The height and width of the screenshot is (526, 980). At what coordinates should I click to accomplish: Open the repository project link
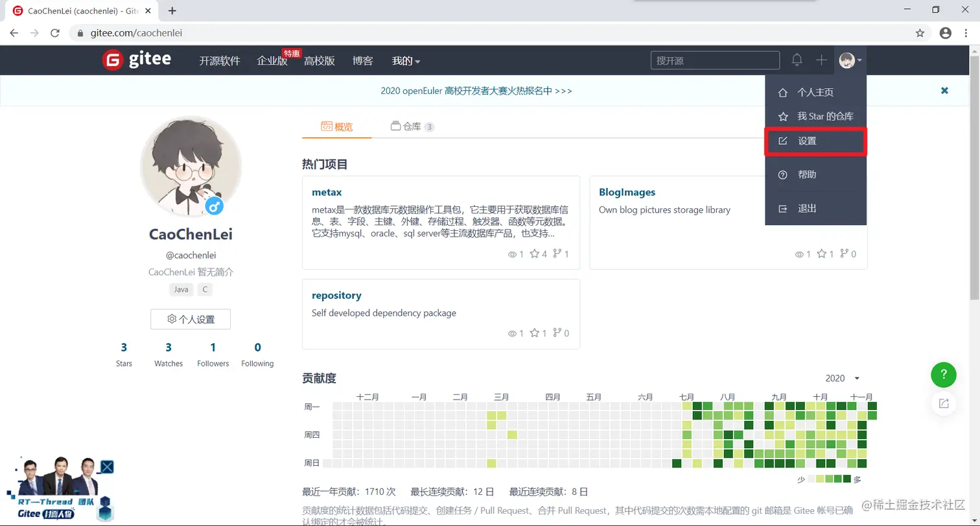point(336,295)
